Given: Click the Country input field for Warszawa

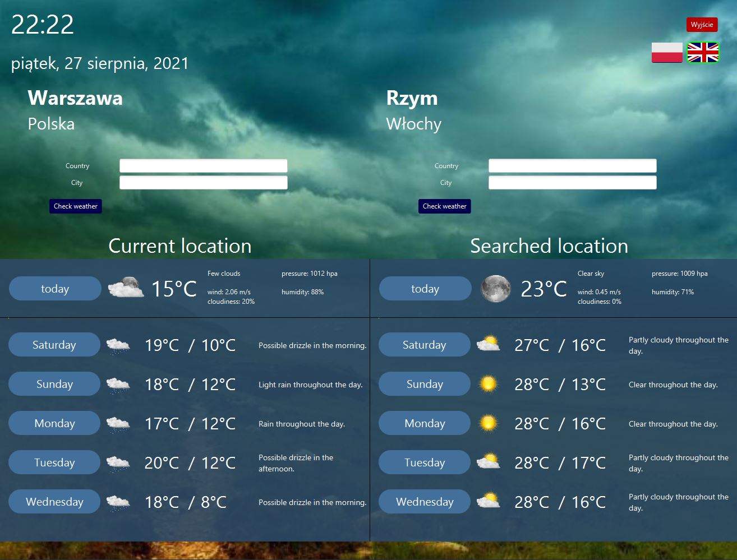Looking at the screenshot, I should click(203, 165).
